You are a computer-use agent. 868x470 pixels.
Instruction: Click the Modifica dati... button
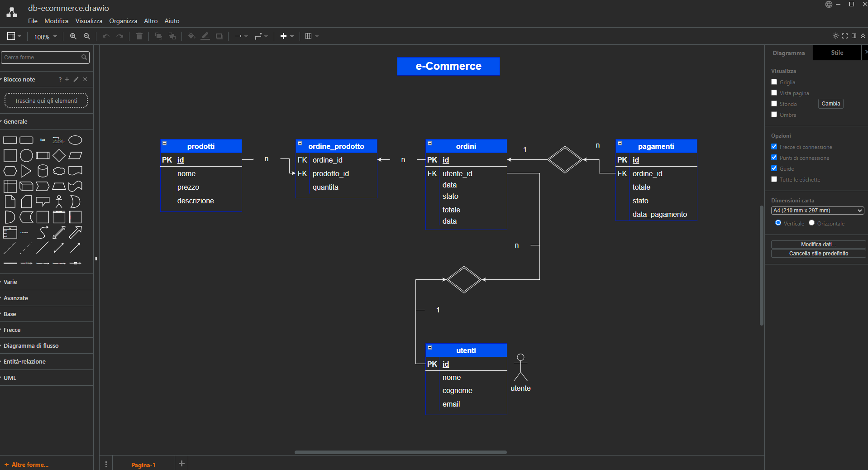[x=818, y=245]
